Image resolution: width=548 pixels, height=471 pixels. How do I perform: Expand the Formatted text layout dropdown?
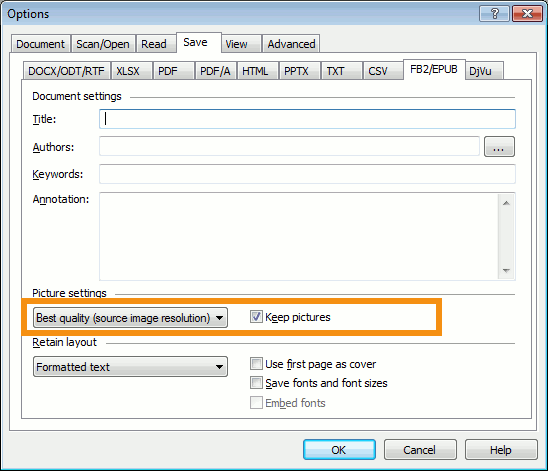130,367
